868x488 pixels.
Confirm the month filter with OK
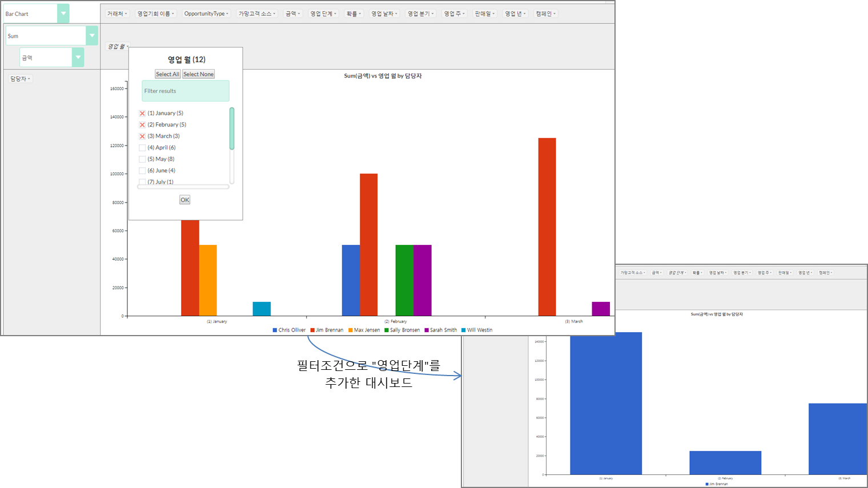184,200
